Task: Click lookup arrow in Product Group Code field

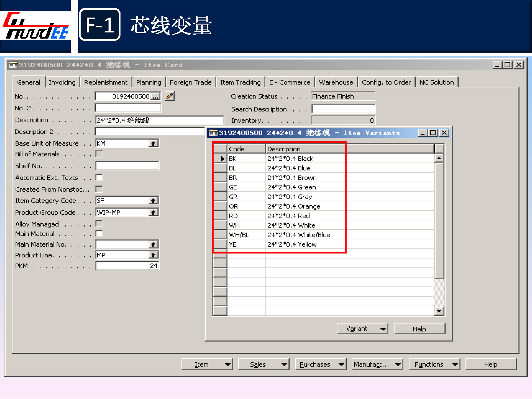Action: (x=153, y=212)
